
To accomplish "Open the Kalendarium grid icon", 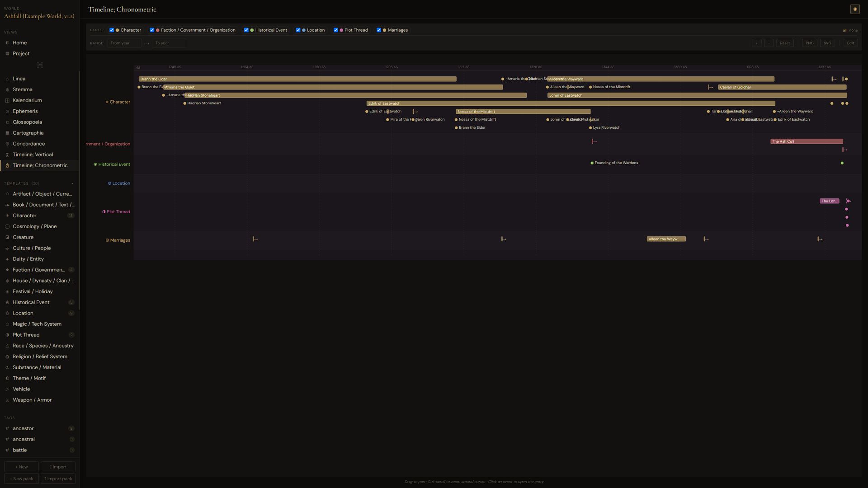I will [x=7, y=101].
